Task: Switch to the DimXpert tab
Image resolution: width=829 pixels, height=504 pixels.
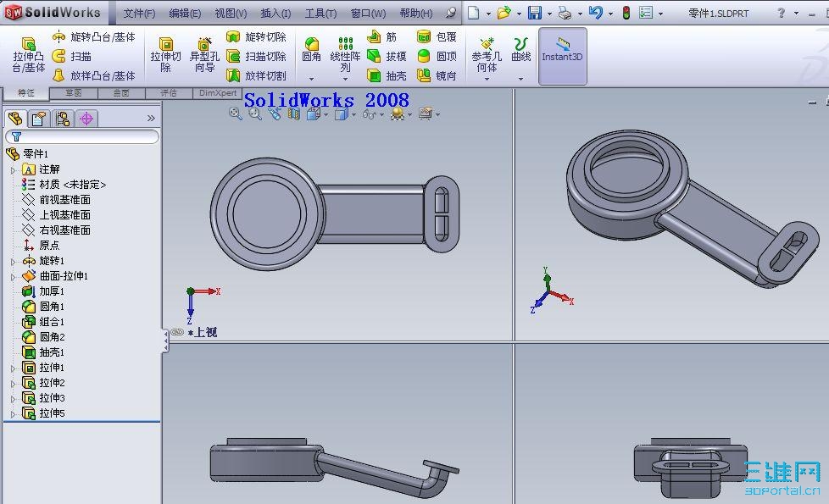Action: click(217, 93)
